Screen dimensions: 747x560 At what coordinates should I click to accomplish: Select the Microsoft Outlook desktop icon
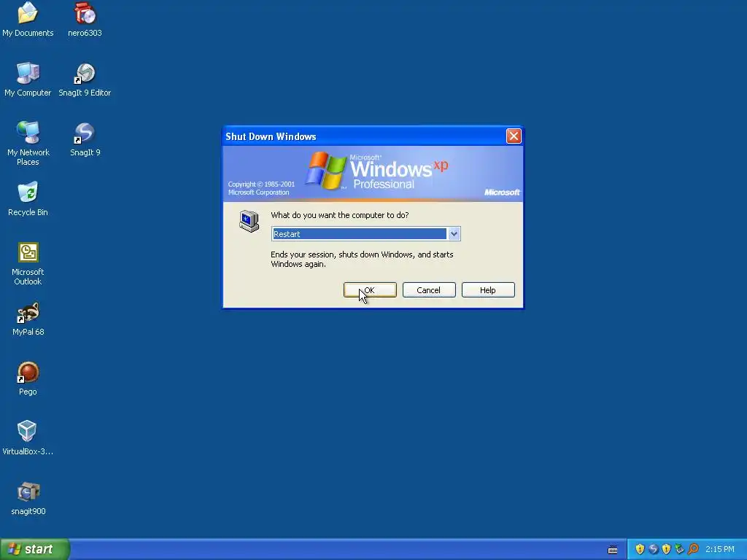coord(28,263)
